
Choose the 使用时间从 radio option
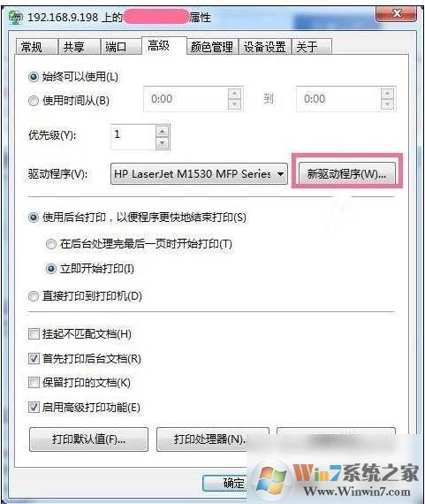[34, 101]
